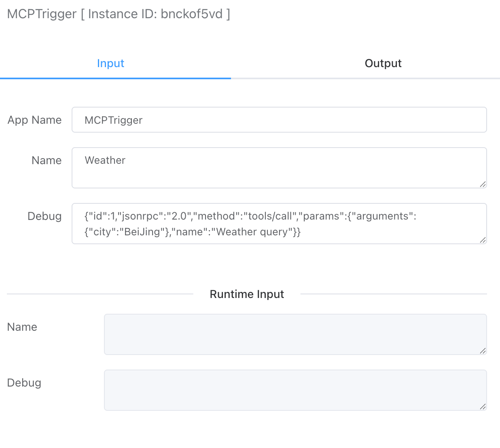
Task: Focus the Name textarea containing Weather
Action: coord(279,168)
